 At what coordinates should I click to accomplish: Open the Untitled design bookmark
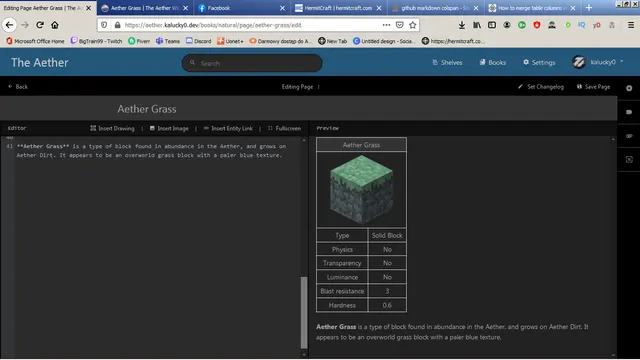[384, 41]
